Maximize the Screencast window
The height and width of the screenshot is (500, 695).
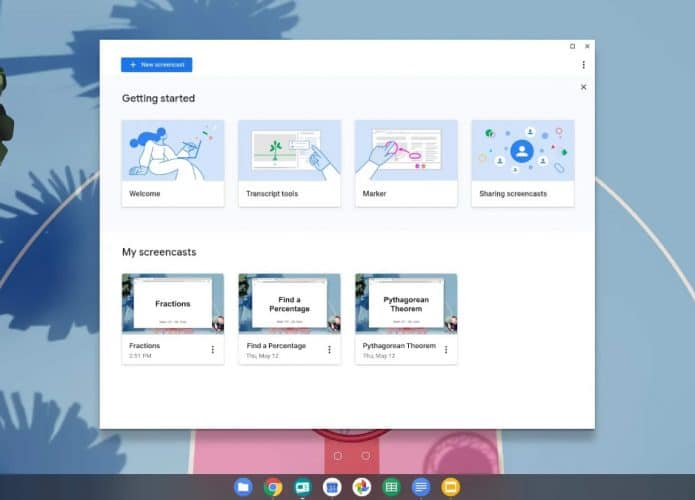[573, 46]
